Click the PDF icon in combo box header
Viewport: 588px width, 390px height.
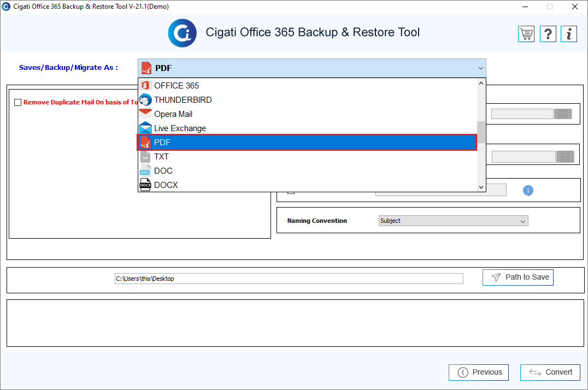pos(146,68)
